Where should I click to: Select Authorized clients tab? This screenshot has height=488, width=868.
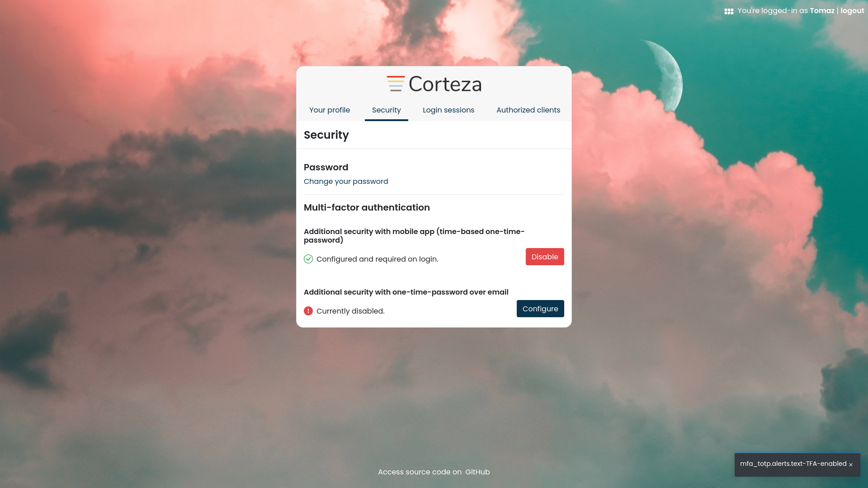point(528,110)
